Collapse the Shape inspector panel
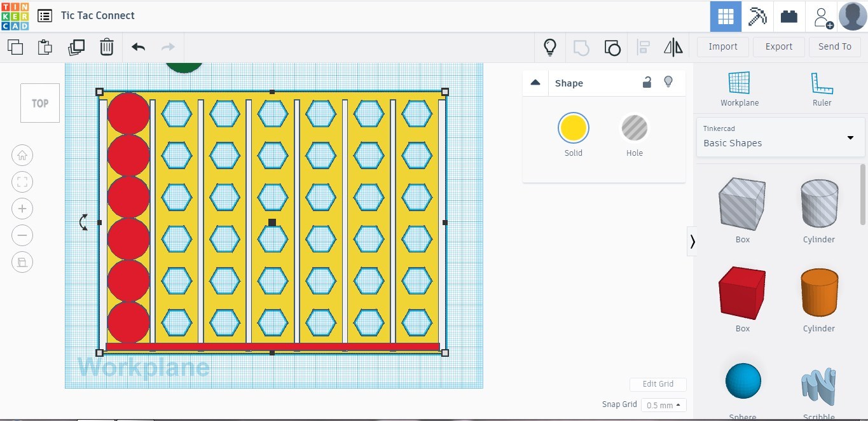Screen dimensions: 868x421 pos(535,83)
